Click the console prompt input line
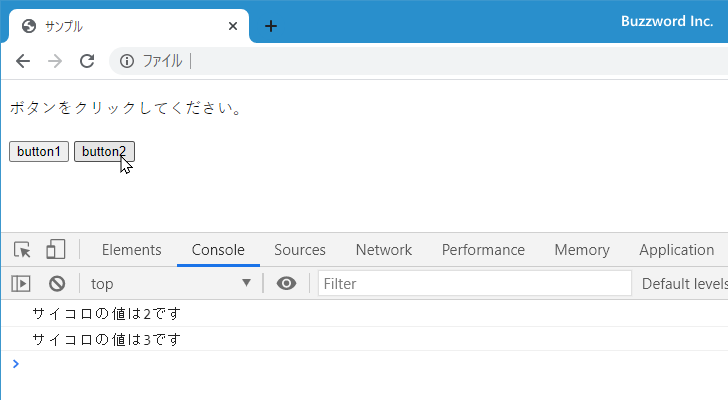Screen dimensions: 728x400 point(360,364)
